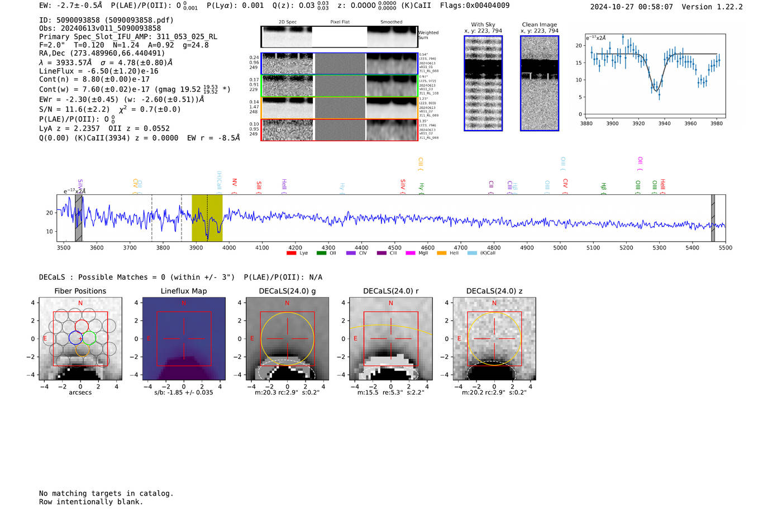Click the dark purple CIII legend swatch
Screen dimensions: 782x532
point(382,253)
